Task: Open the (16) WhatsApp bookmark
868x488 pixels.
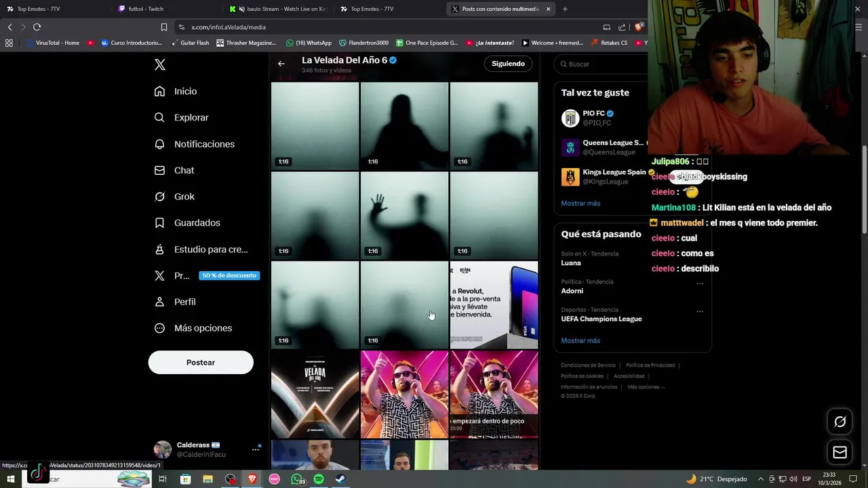Action: (x=309, y=43)
